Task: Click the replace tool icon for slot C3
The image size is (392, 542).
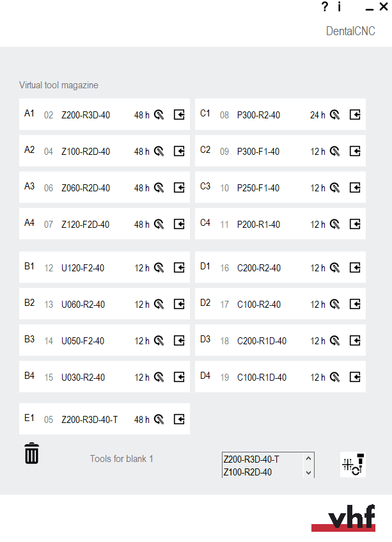Action: [x=355, y=187]
